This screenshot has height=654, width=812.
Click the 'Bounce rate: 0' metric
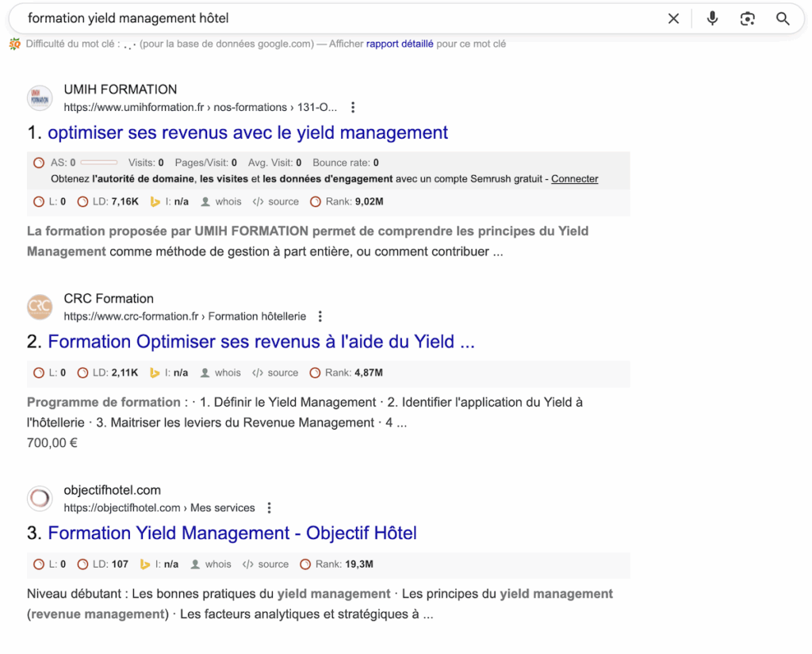pos(346,163)
